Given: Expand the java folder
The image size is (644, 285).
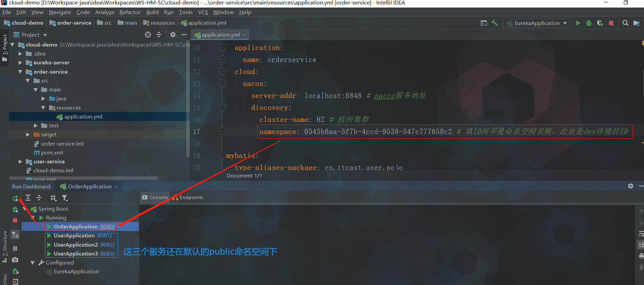Looking at the screenshot, I should (43, 98).
